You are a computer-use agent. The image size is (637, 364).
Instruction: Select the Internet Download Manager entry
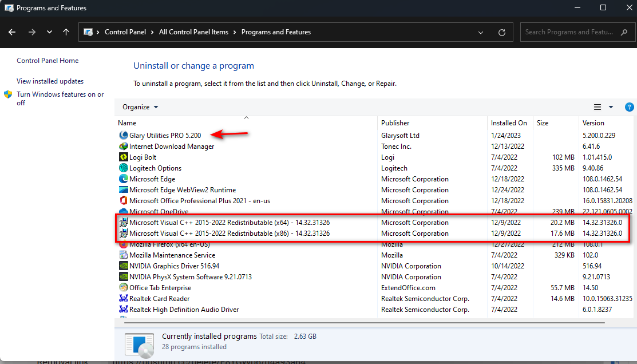pos(172,147)
